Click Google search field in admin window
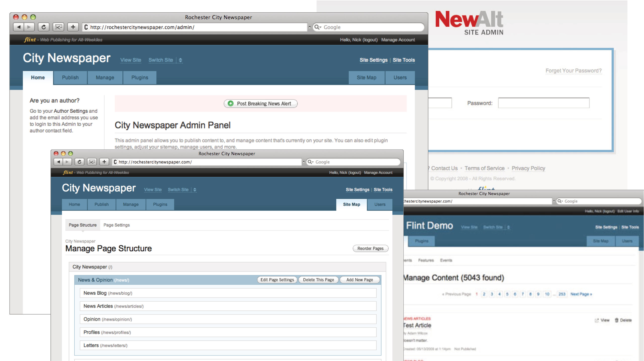 pos(369,27)
